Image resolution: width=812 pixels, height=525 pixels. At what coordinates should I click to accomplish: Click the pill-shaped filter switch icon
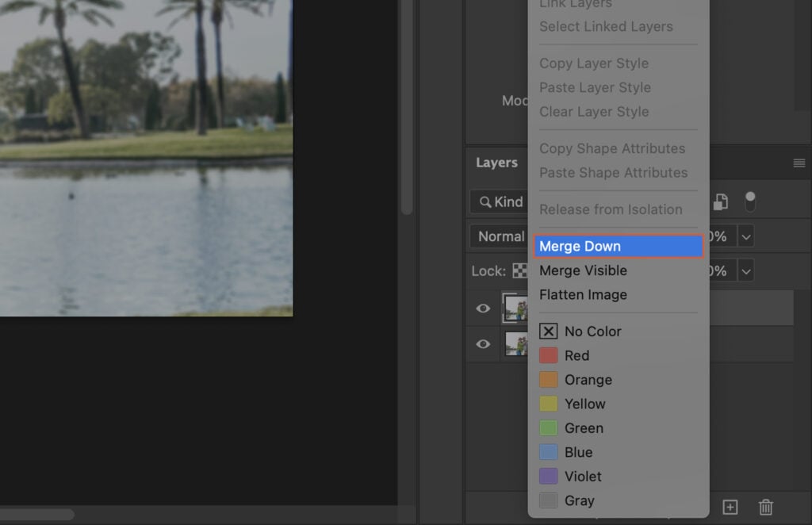[x=751, y=202]
